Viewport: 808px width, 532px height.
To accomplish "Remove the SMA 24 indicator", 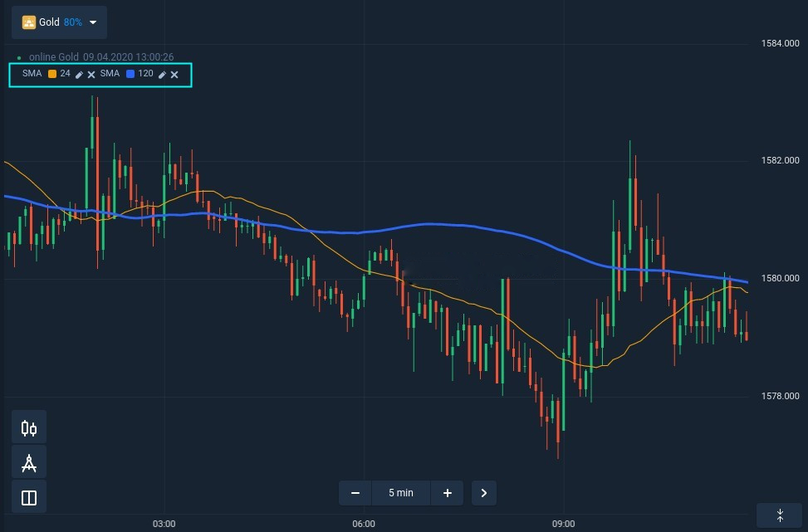I will tap(91, 75).
